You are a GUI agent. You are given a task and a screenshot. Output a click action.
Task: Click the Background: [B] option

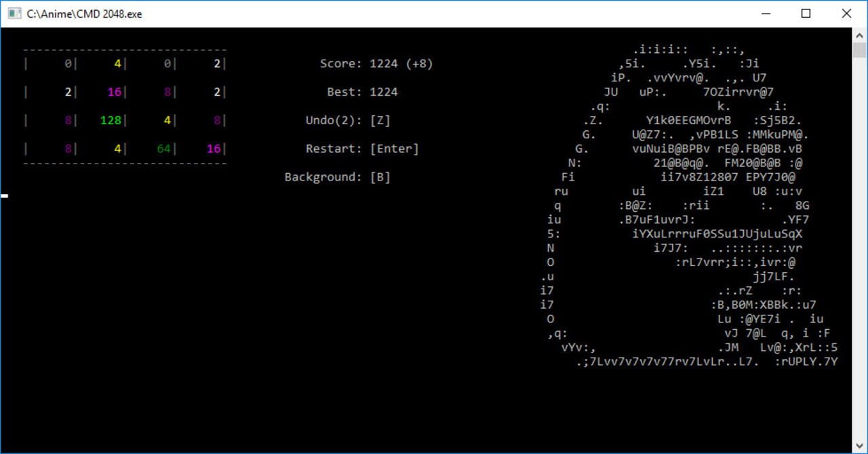337,176
